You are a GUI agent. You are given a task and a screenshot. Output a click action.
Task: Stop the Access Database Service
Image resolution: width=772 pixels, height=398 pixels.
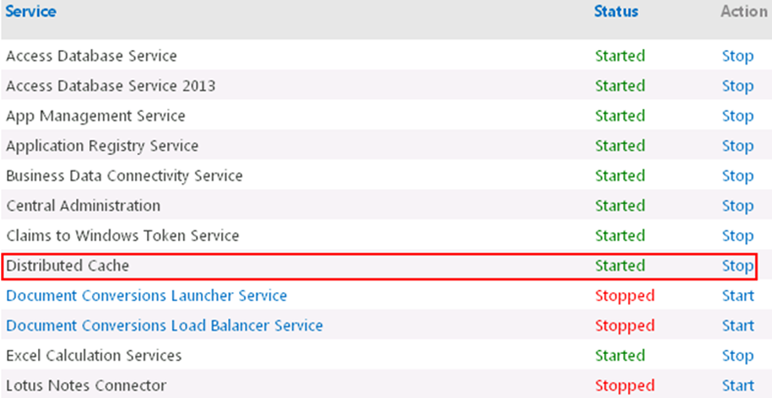(x=738, y=56)
